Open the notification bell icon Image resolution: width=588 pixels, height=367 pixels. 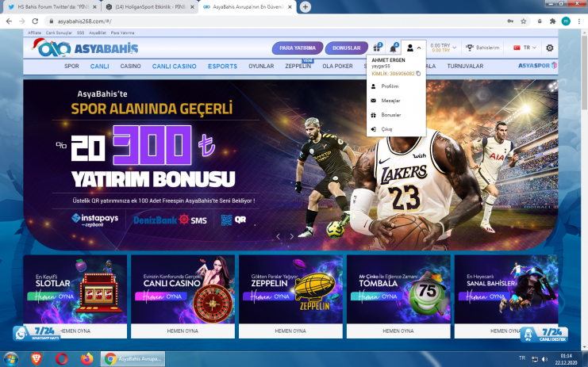coord(393,48)
